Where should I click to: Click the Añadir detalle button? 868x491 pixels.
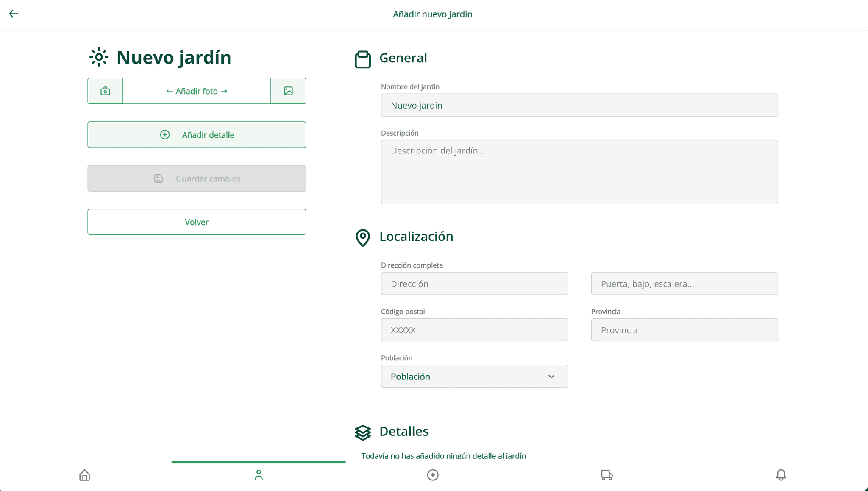coord(197,135)
